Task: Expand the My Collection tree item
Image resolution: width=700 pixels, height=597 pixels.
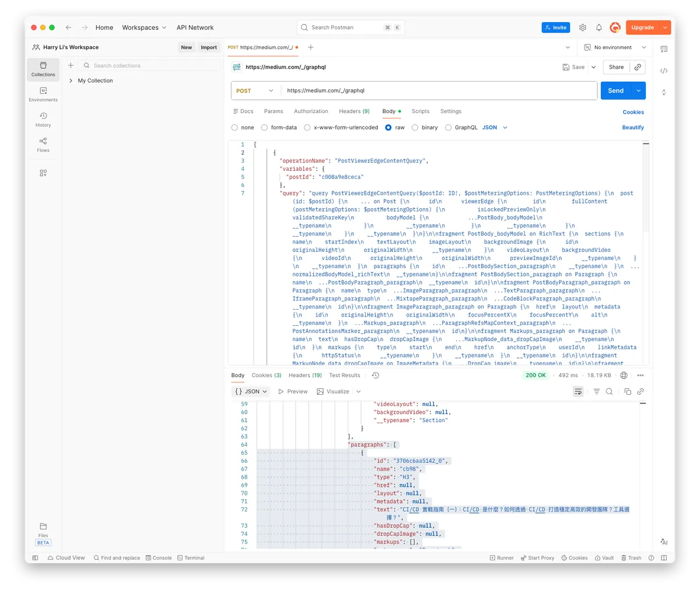Action: [71, 81]
